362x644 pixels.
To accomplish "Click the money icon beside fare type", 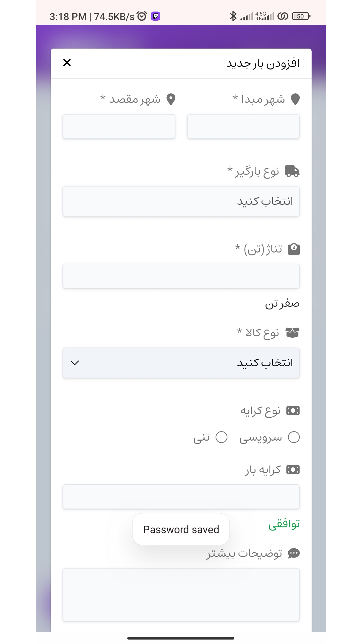I will coord(293,411).
